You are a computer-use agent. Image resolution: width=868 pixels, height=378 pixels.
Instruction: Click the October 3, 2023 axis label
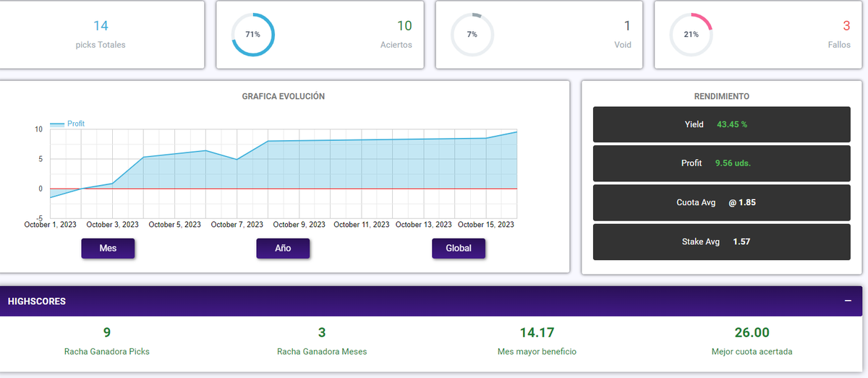coord(112,225)
